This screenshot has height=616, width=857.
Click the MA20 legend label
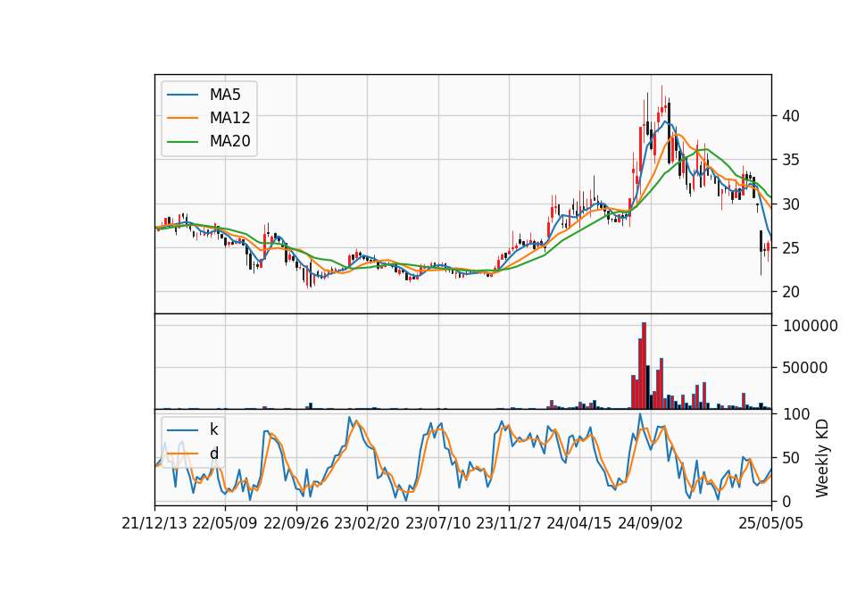pyautogui.click(x=229, y=141)
